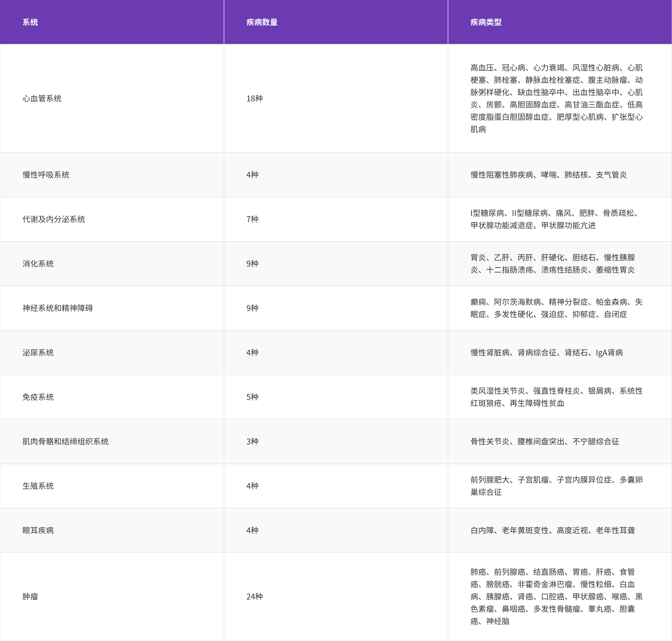This screenshot has height=641, width=672.
Task: Click the 疾病数量 column header
Action: tap(262, 22)
